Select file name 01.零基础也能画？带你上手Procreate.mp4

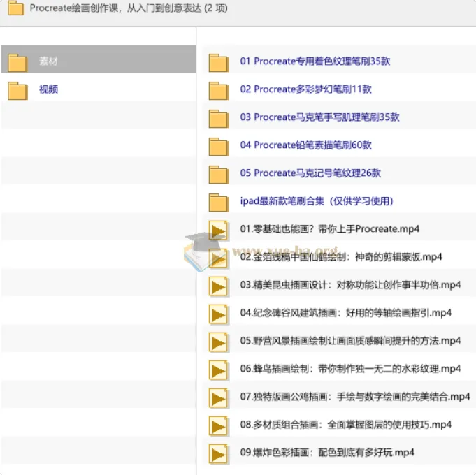330,228
